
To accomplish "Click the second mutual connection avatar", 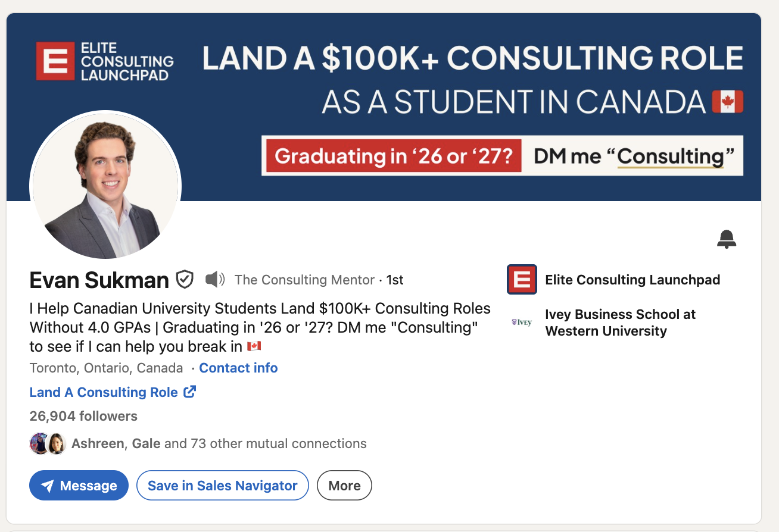I will 57,443.
